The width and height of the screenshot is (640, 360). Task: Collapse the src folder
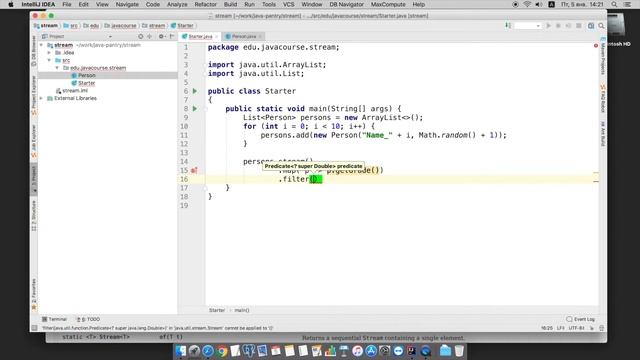point(49,60)
